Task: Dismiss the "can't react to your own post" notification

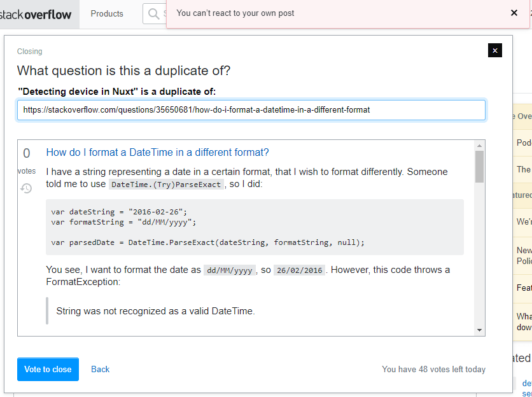Action: [x=514, y=13]
